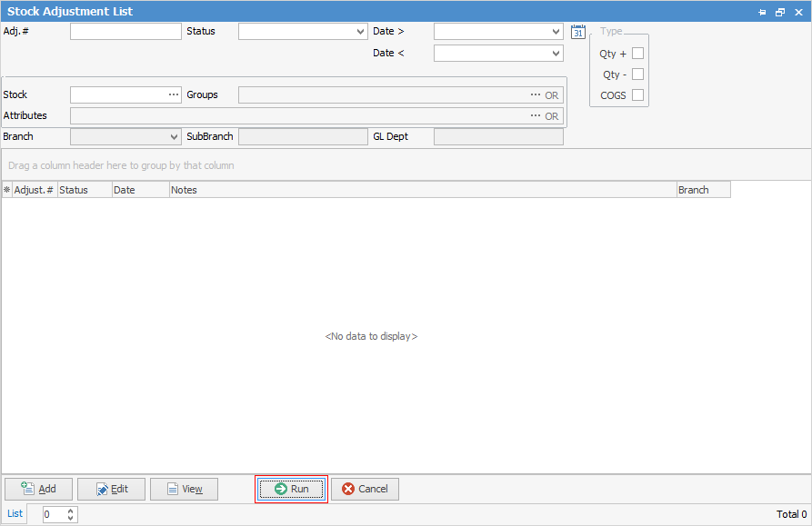The image size is (812, 526).
Task: Open the calendar picker beside the Date filter
Action: click(x=577, y=31)
